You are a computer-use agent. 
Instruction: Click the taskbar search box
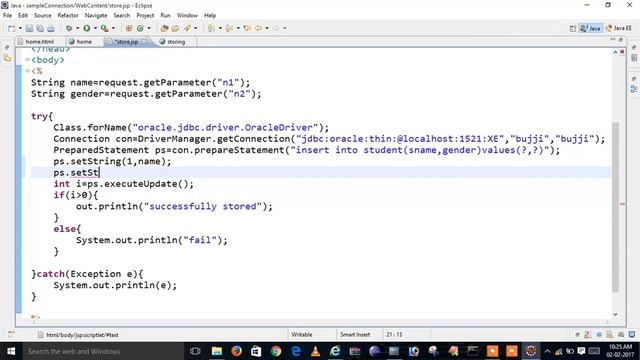tap(103, 351)
